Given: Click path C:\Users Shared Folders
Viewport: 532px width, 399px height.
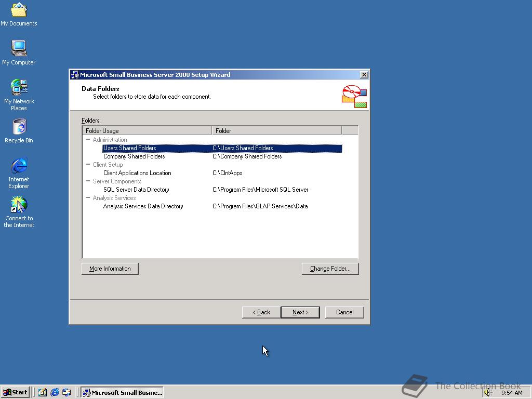Looking at the screenshot, I should pyautogui.click(x=243, y=148).
